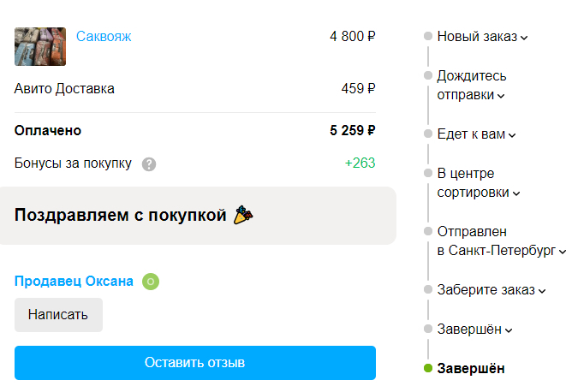Screen dimensions: 566x392
Task: Click the bonus info question mark icon
Action: [x=149, y=163]
